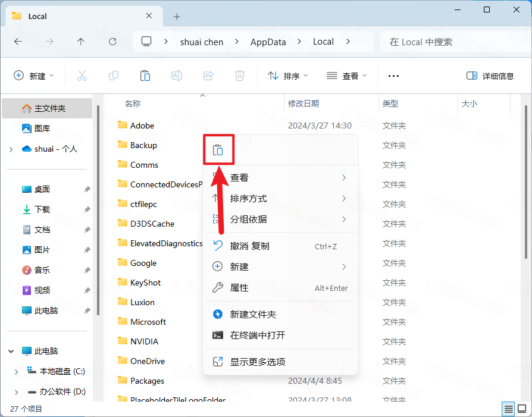Image resolution: width=532 pixels, height=417 pixels.
Task: Open the 新建 dropdown in the toolbar
Action: [33, 76]
